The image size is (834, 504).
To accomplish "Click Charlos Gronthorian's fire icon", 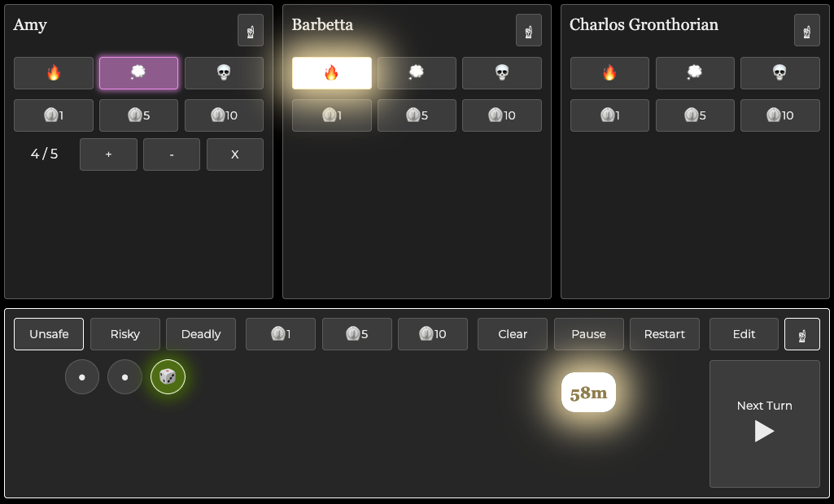I will [609, 73].
